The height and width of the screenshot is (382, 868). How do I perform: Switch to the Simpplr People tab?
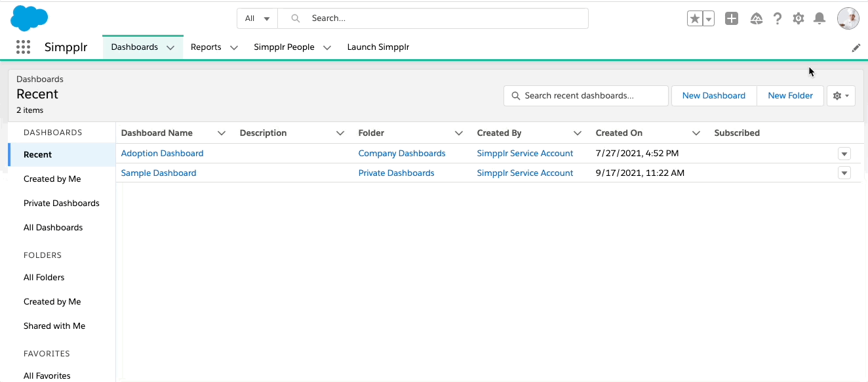coord(284,47)
